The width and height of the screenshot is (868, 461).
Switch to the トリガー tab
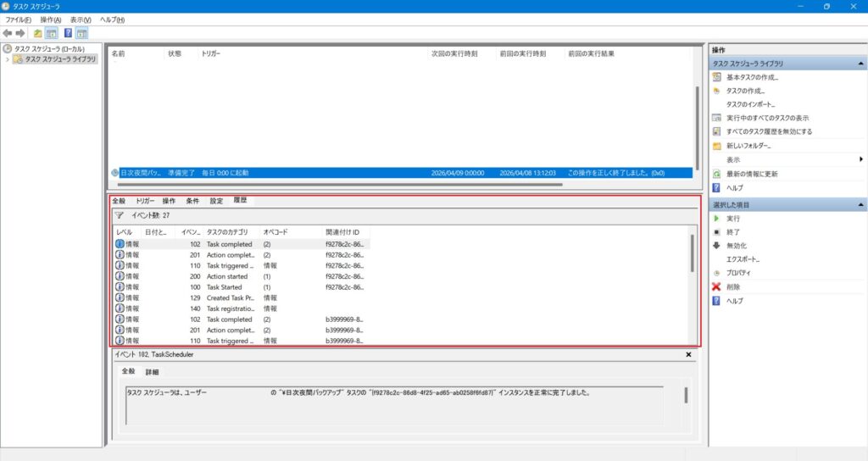(x=144, y=201)
